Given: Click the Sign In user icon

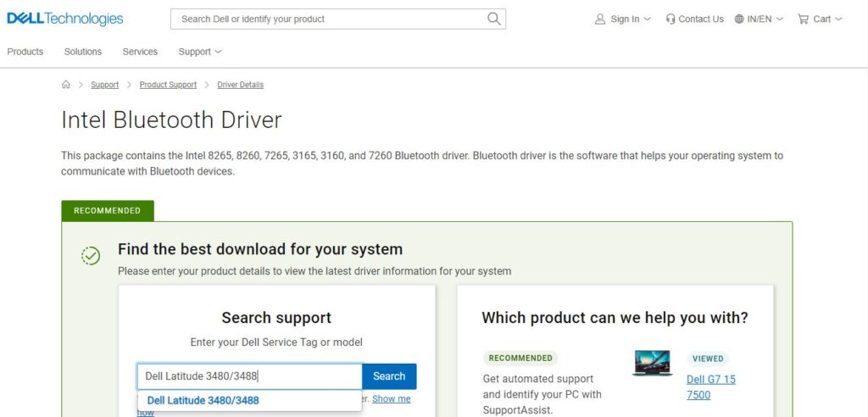Looking at the screenshot, I should tap(600, 19).
